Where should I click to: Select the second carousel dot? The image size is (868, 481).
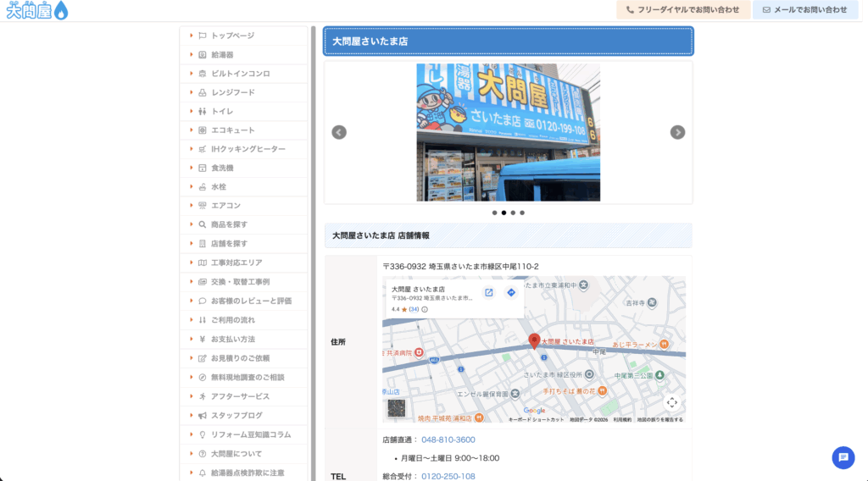pyautogui.click(x=504, y=213)
